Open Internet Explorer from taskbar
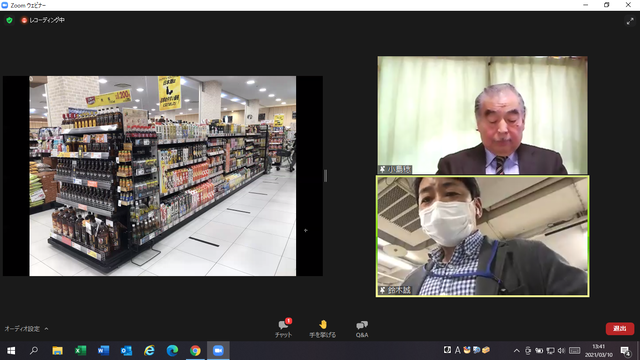The image size is (640, 360). pos(149,351)
